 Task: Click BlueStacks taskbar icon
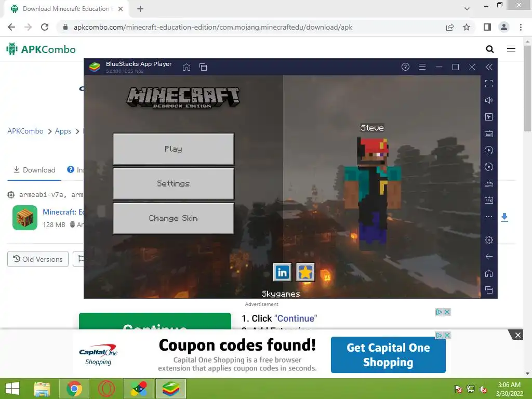171,389
